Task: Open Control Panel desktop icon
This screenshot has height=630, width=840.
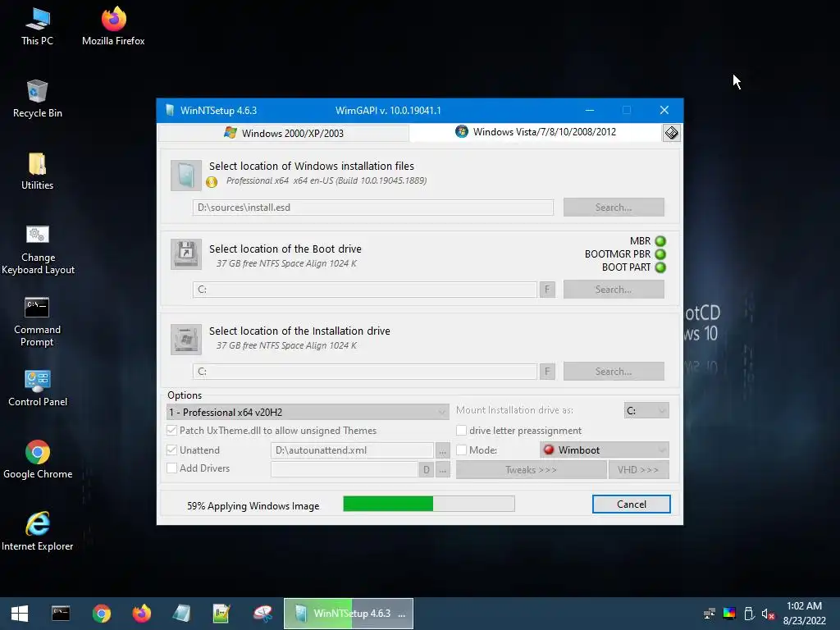Action: [x=38, y=388]
